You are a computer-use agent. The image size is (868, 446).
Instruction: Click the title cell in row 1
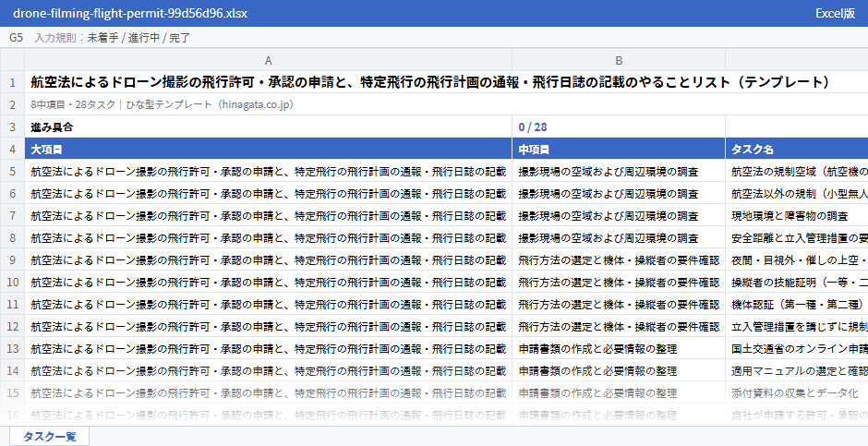click(446, 82)
